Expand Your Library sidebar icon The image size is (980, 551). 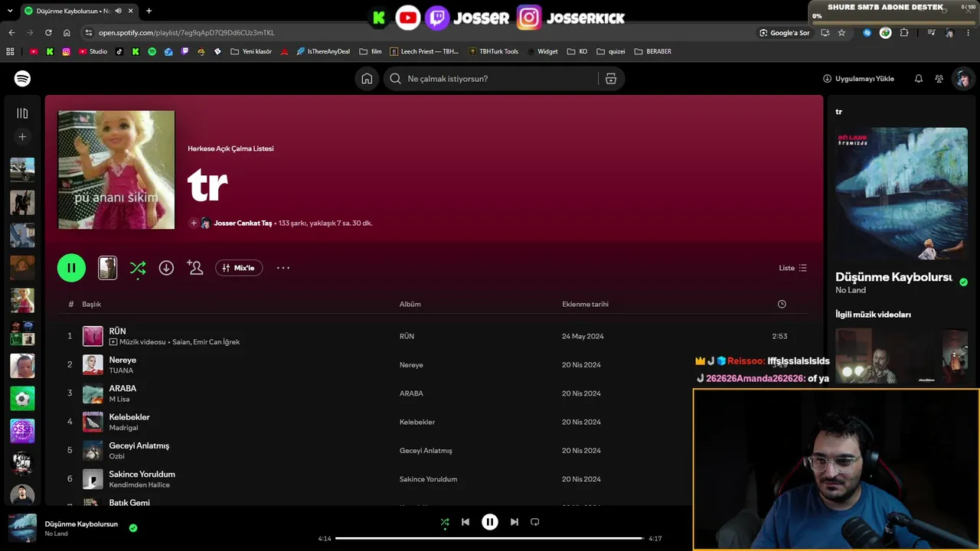(x=22, y=113)
